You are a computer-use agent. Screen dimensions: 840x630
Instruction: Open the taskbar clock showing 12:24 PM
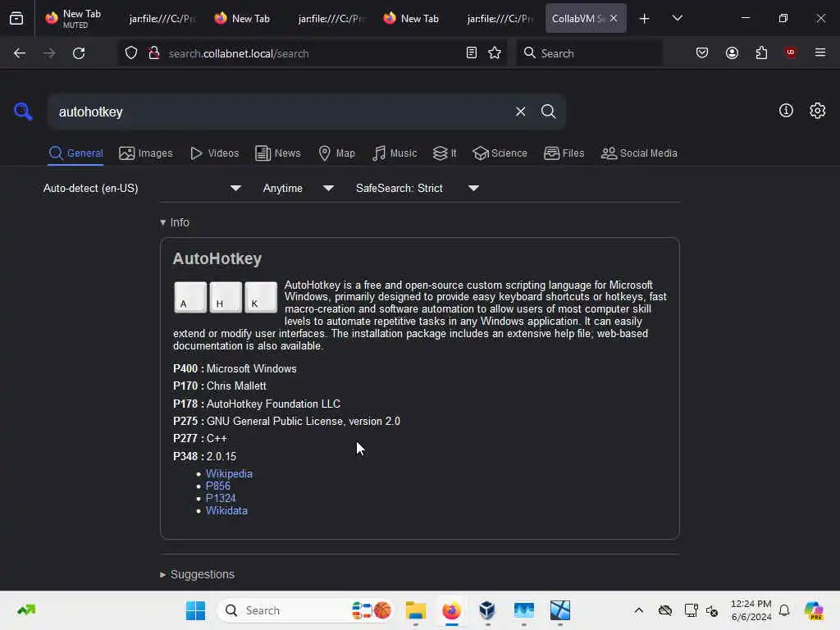click(751, 610)
